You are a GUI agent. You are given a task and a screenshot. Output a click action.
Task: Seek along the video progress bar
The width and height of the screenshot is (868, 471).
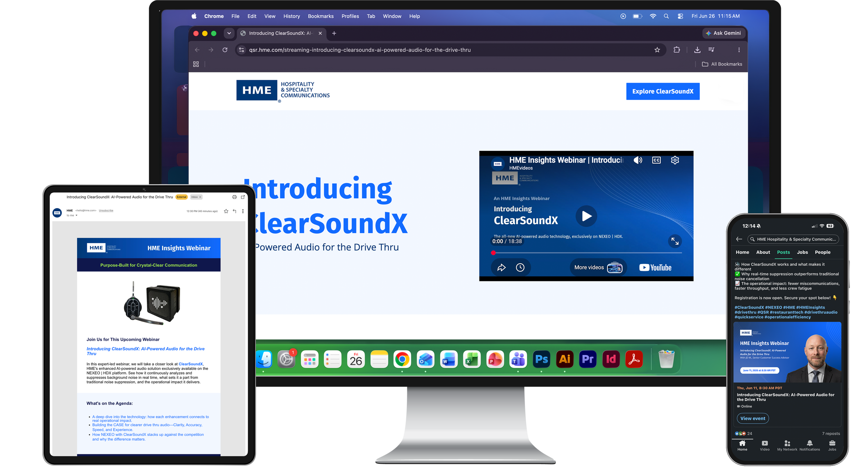tap(586, 253)
